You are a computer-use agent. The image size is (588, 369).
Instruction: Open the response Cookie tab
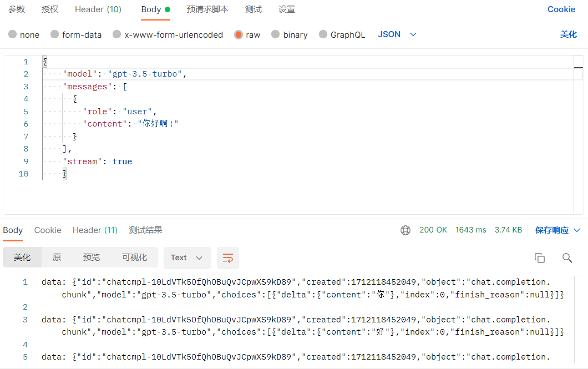pos(48,230)
